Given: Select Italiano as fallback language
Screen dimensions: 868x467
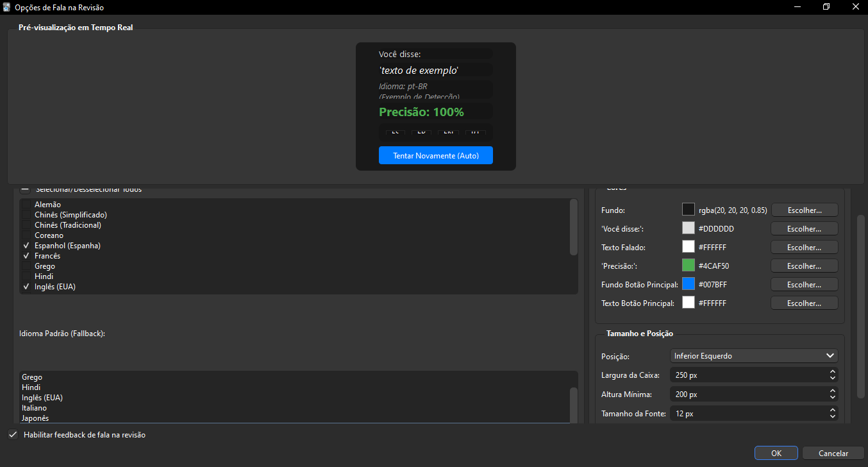Looking at the screenshot, I should [x=35, y=408].
